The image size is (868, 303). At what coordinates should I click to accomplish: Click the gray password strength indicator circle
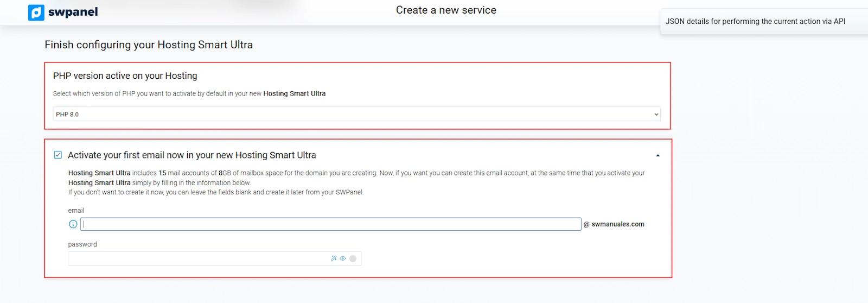tap(353, 258)
